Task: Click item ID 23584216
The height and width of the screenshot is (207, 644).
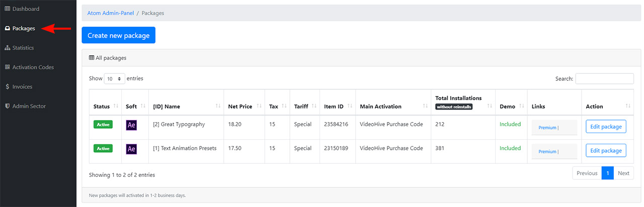Action: 336,124
